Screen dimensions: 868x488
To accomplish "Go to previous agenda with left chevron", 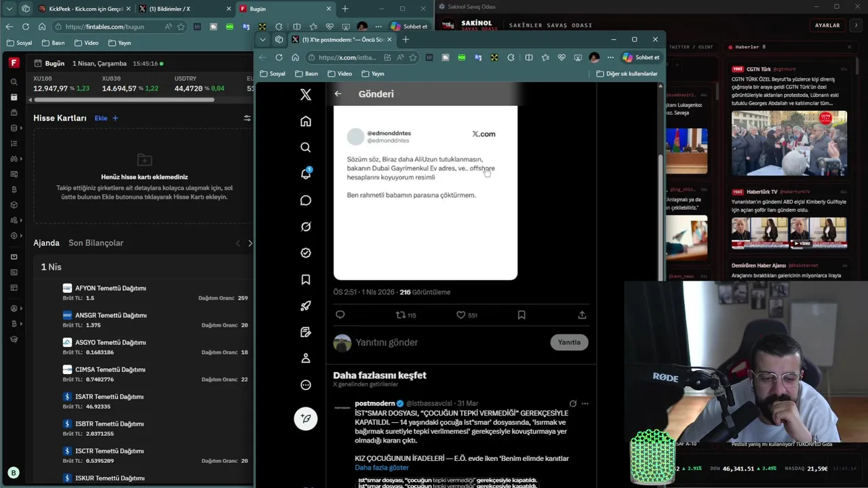I will click(x=237, y=243).
